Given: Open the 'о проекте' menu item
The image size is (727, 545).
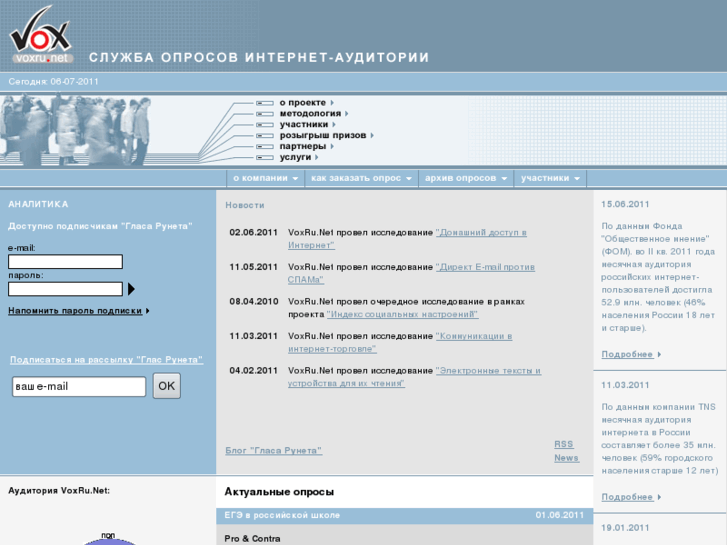Looking at the screenshot, I should point(302,103).
